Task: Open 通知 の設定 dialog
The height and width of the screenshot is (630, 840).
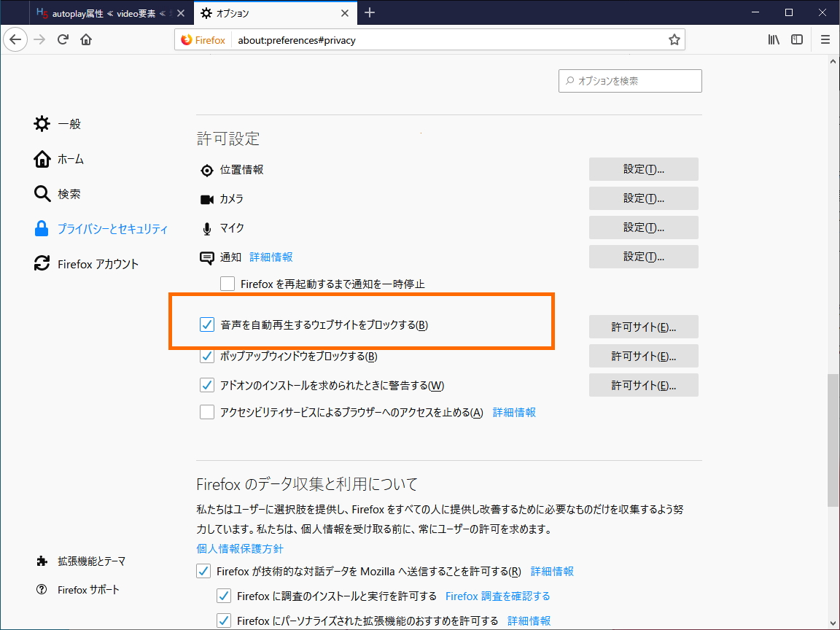Action: [643, 256]
